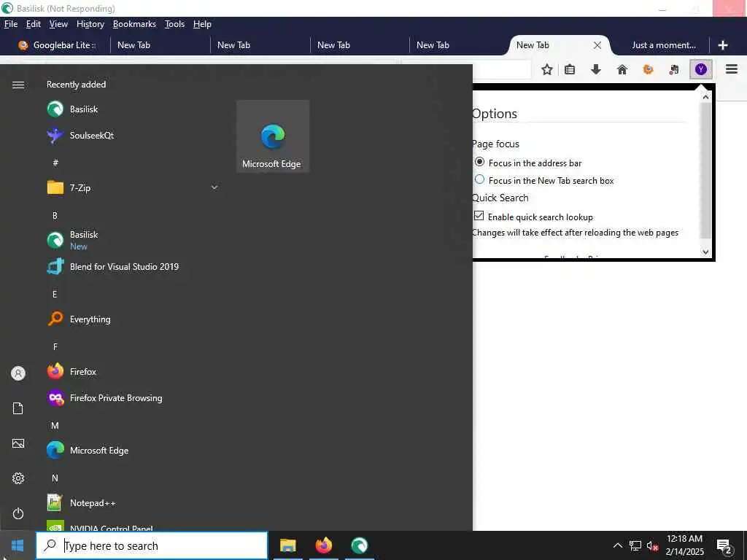Image resolution: width=747 pixels, height=560 pixels.
Task: Open the Basilisk hamburger menu
Action: click(732, 69)
